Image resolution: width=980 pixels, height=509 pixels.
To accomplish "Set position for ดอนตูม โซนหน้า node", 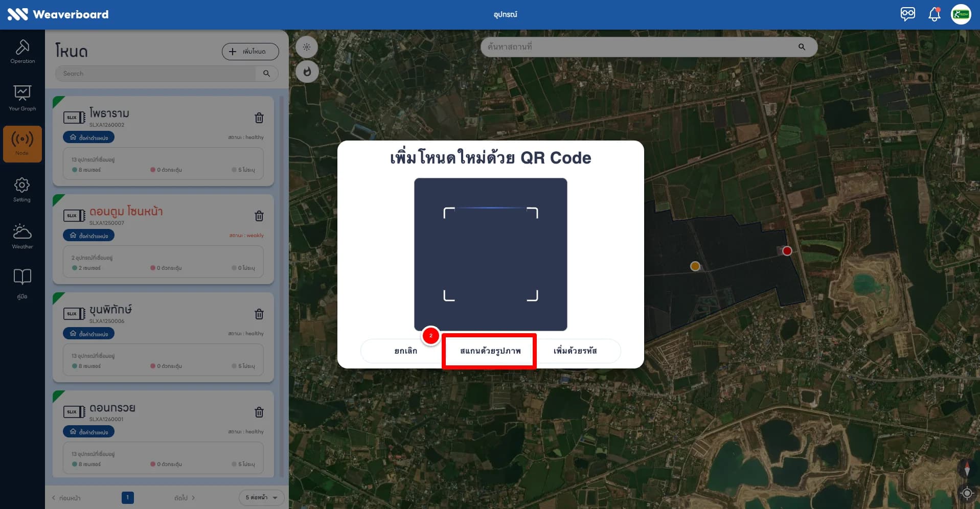I will coord(89,236).
